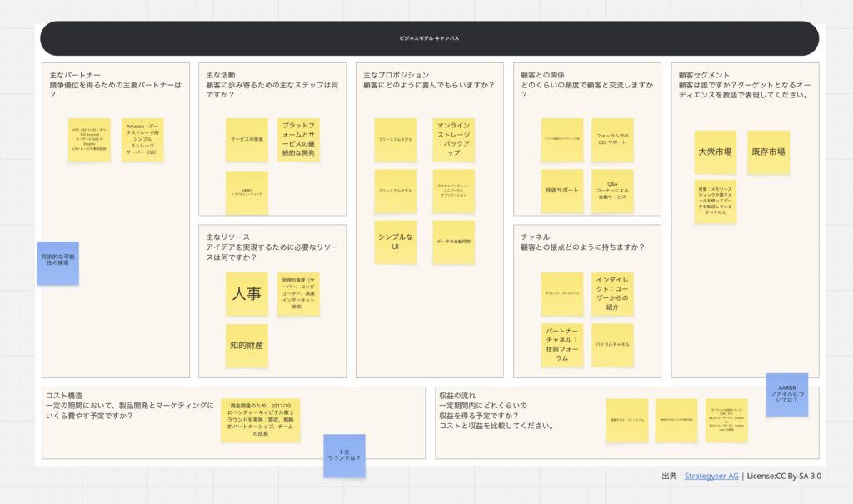Click the Amazon シンプルストレージサーバー note

142,139
